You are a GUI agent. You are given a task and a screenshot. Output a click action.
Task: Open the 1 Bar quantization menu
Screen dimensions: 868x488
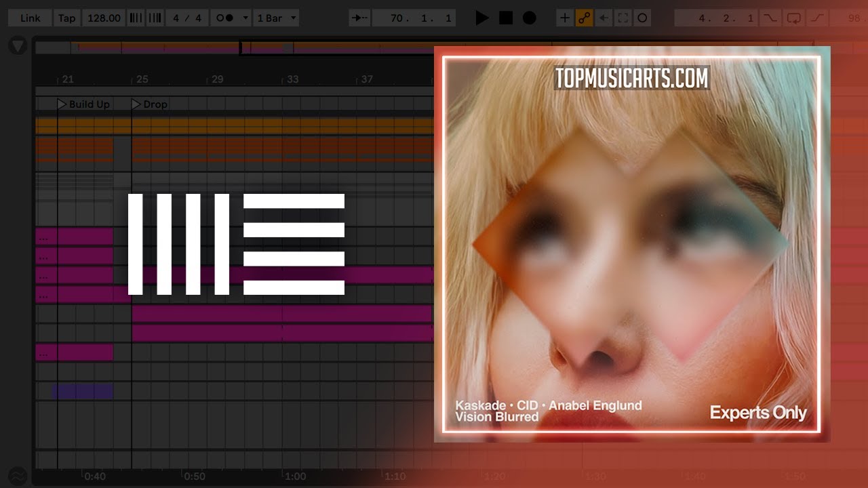coord(277,18)
